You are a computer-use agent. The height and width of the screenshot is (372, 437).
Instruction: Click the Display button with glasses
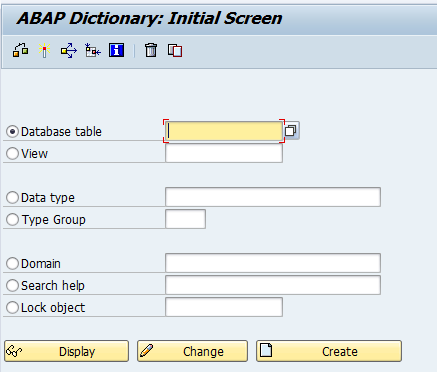point(66,351)
